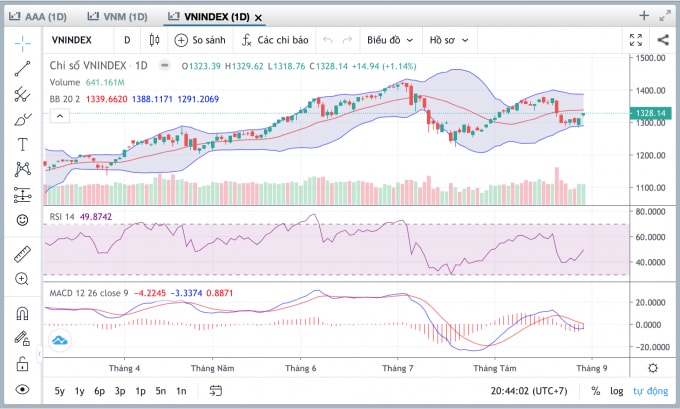Image resolution: width=680 pixels, height=409 pixels.
Task: Select the ruler measure tool
Action: click(23, 254)
